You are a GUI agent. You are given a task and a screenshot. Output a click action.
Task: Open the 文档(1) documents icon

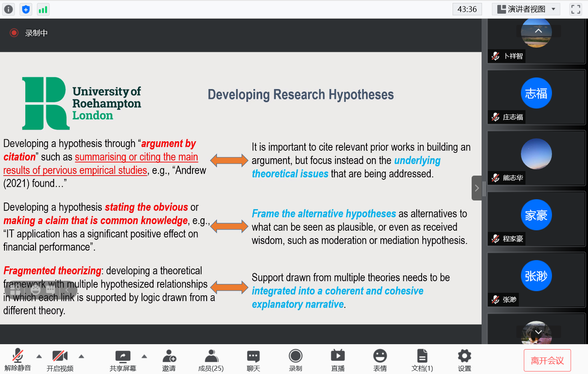click(x=422, y=360)
